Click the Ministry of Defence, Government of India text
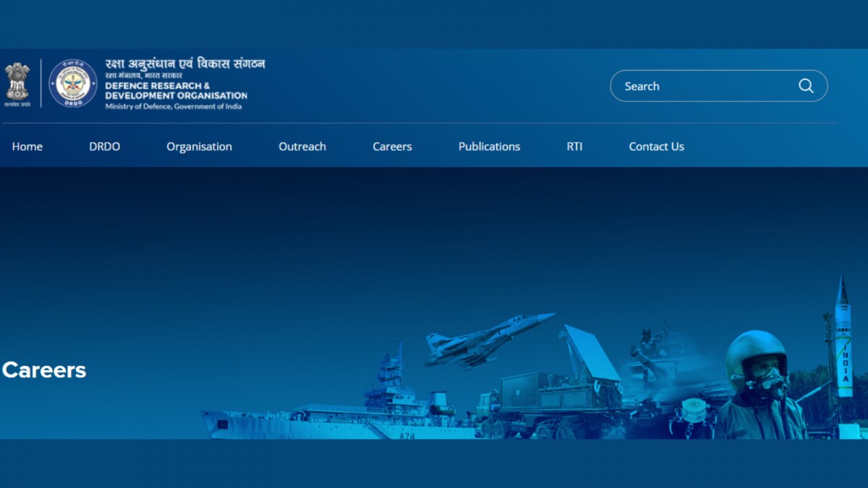The image size is (868, 488). click(x=174, y=106)
